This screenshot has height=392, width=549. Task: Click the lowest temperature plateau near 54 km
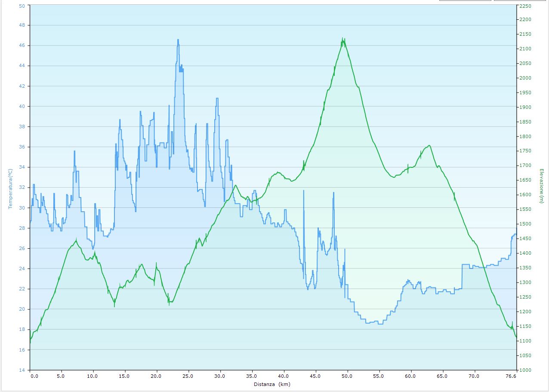tap(373, 322)
